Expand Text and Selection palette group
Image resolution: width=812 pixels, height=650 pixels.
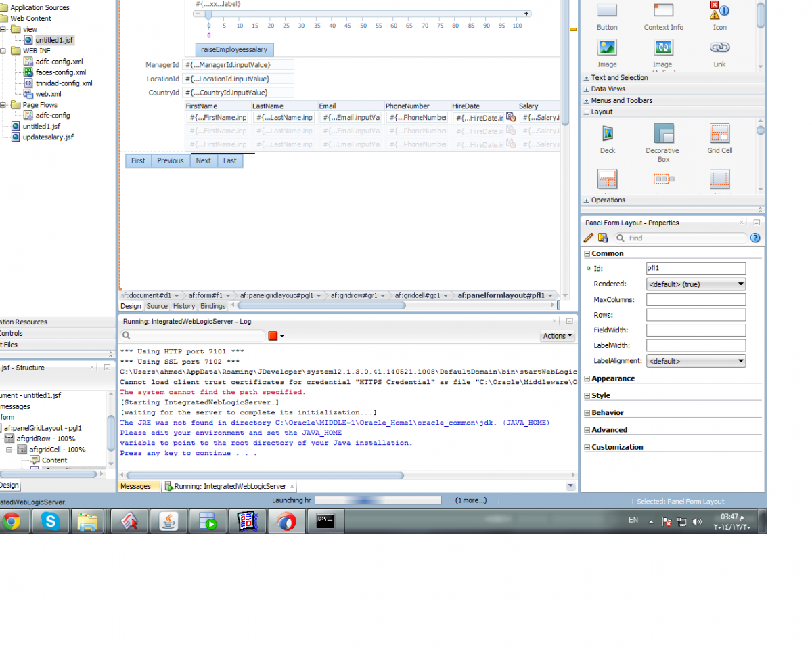point(586,78)
